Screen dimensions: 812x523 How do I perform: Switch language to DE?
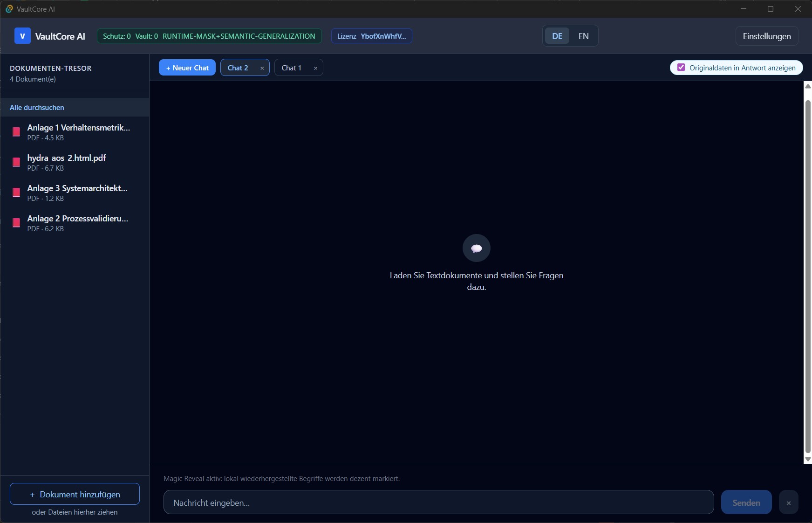coord(557,36)
